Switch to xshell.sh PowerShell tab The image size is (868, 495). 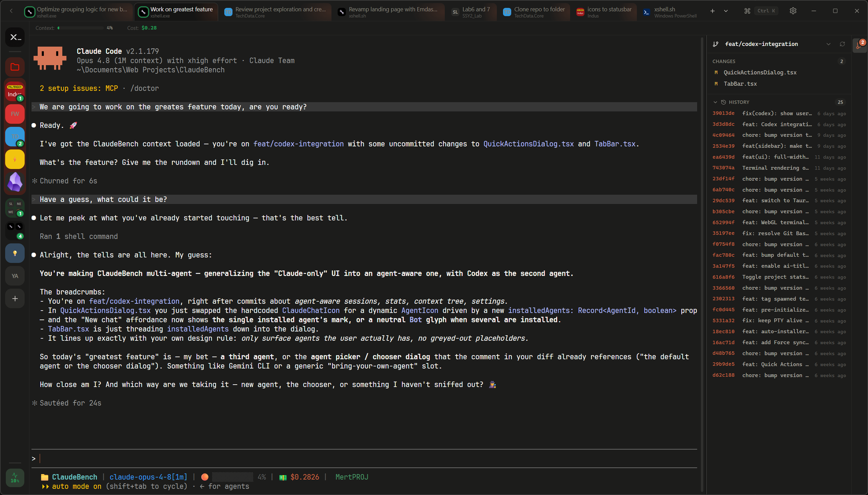coord(670,12)
